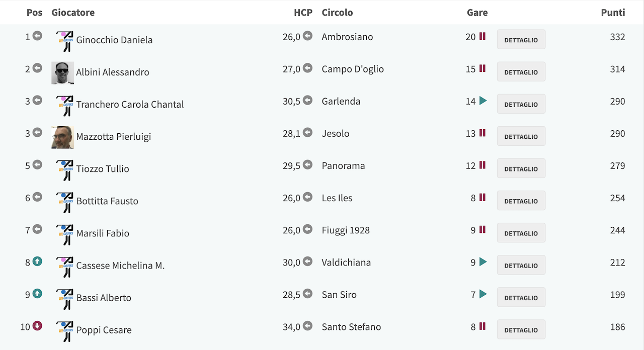644x350 pixels.
Task: Click the red down-arrow icon for Poppi Cesare
Action: click(x=37, y=325)
